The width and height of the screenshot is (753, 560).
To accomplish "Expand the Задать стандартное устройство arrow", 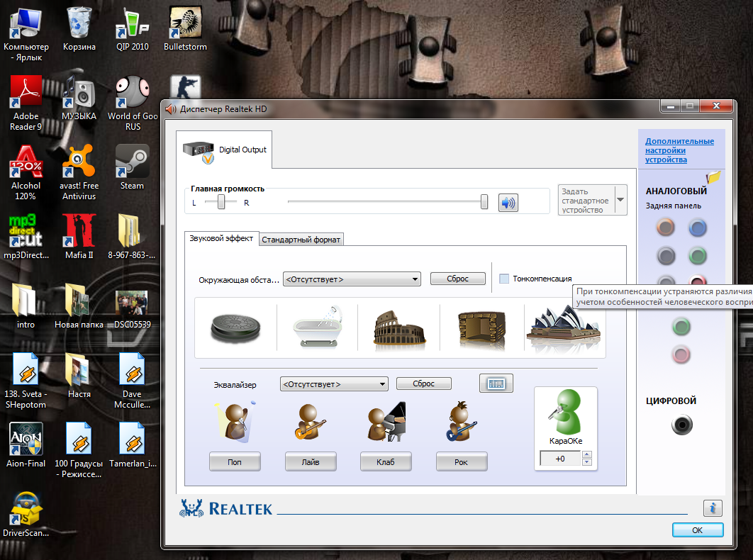I will pyautogui.click(x=620, y=200).
